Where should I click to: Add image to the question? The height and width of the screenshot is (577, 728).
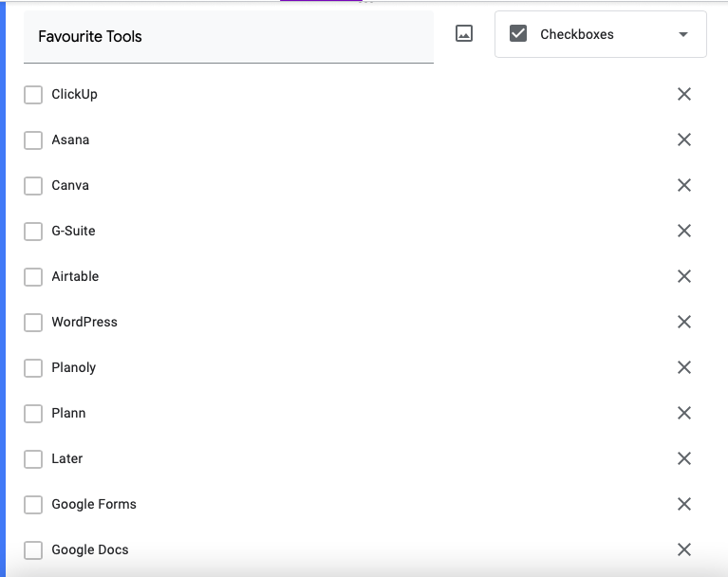pyautogui.click(x=464, y=34)
